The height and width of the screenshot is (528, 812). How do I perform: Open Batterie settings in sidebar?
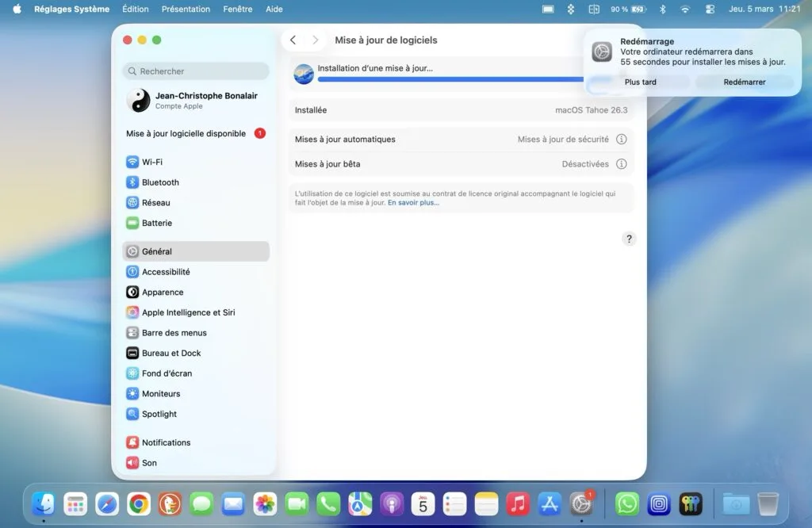pos(196,223)
